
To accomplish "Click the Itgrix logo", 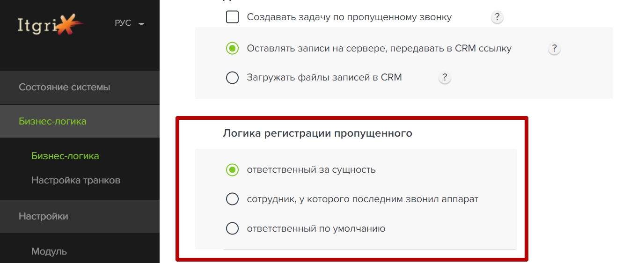I will tap(51, 23).
